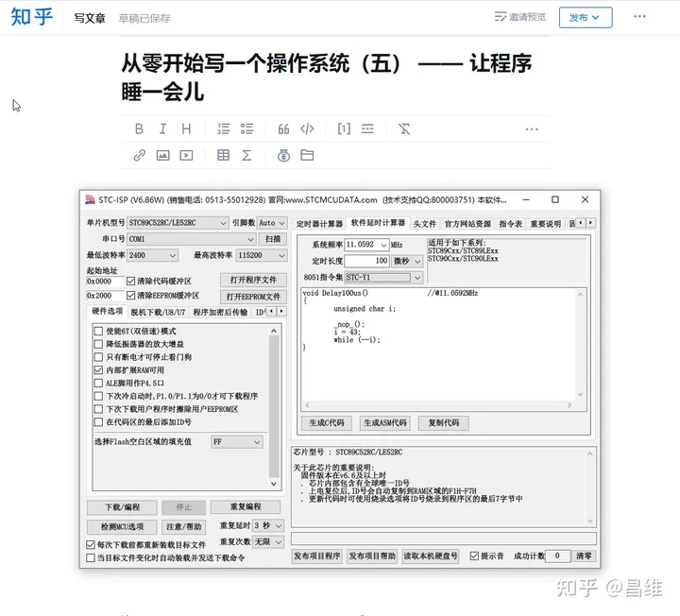Viewport: 680px width, 616px height.
Task: Toggle clear code buffer checkbox
Action: (x=131, y=282)
